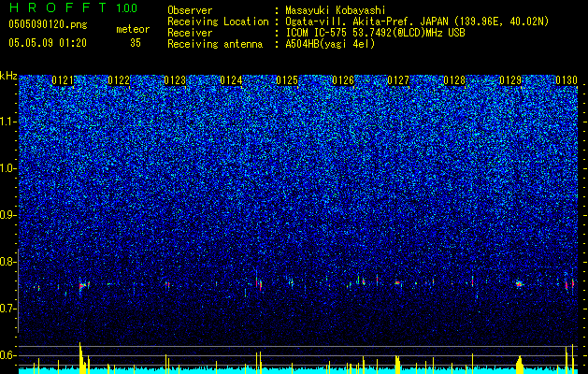Click the 0.8 kHz axis label
This screenshot has height=374, width=588.
(x=8, y=262)
